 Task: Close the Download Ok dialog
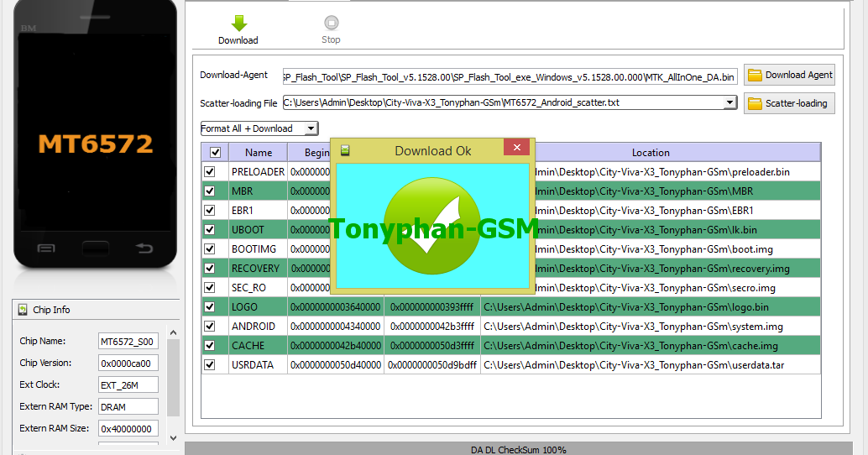point(516,147)
